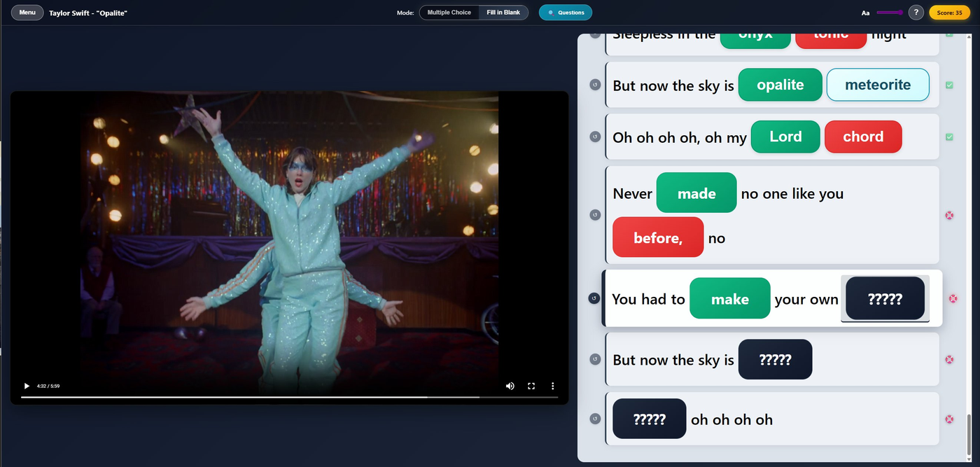Click the green check beside the 'Lord' line
This screenshot has height=467, width=980.
(x=949, y=137)
